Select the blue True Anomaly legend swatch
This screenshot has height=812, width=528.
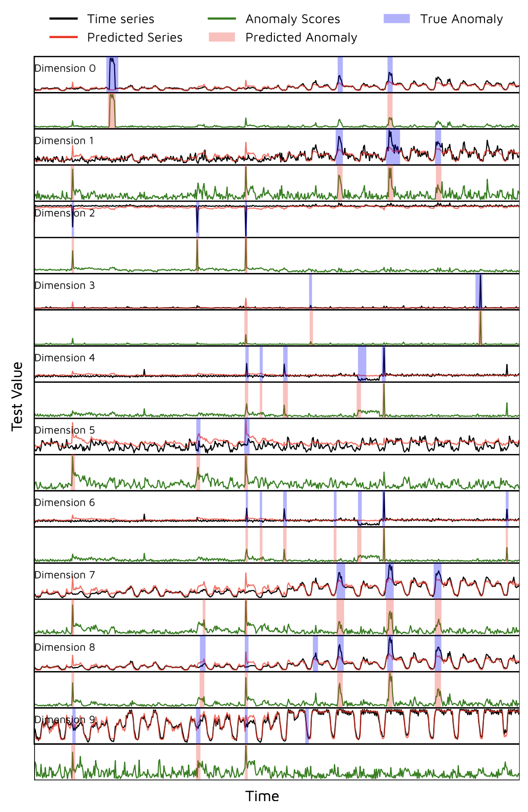point(396,19)
